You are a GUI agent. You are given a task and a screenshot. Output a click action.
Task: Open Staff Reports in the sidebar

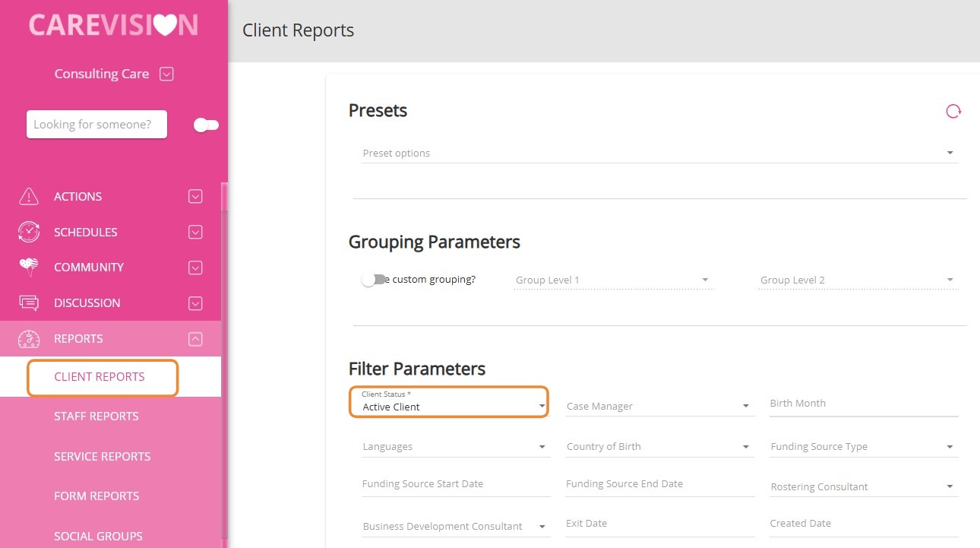tap(96, 416)
